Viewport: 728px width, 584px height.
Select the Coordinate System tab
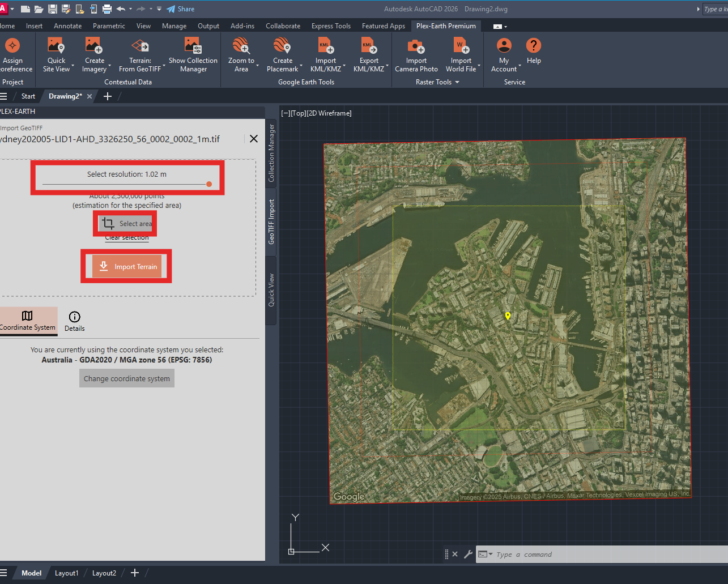[28, 321]
